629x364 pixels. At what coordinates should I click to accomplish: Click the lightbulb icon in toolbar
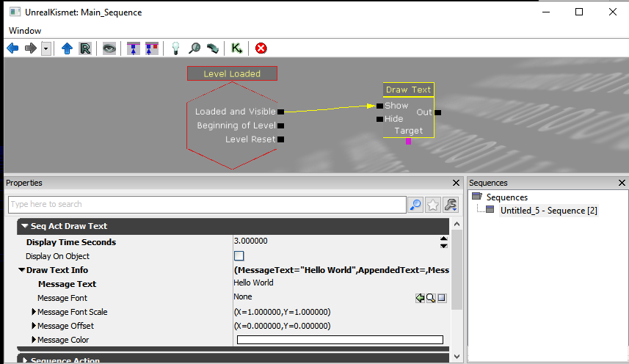click(x=175, y=48)
